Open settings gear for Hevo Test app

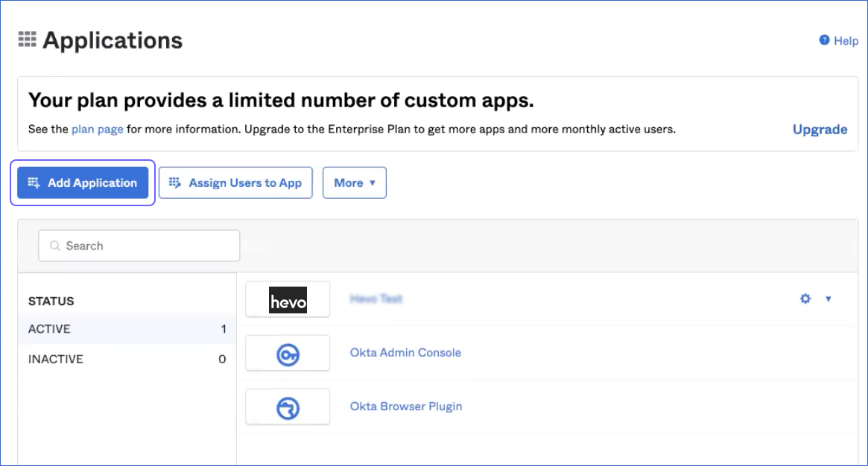(805, 299)
